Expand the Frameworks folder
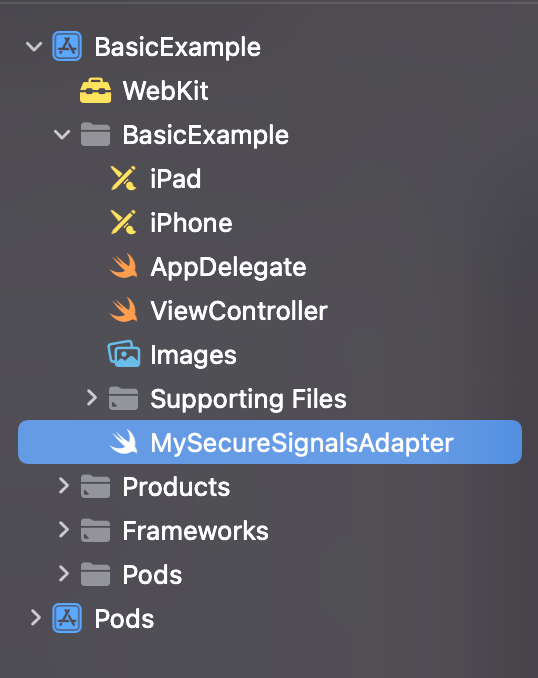Screen dimensions: 538x678 (64, 530)
